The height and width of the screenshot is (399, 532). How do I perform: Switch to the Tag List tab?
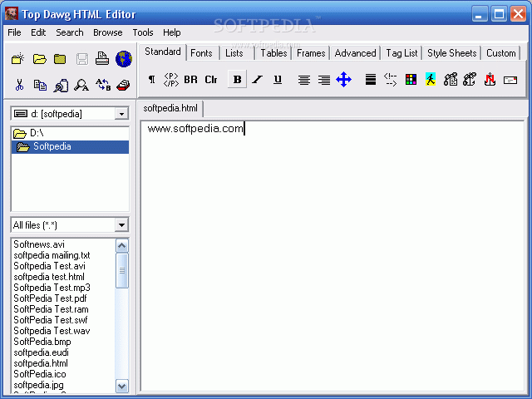pyautogui.click(x=401, y=53)
